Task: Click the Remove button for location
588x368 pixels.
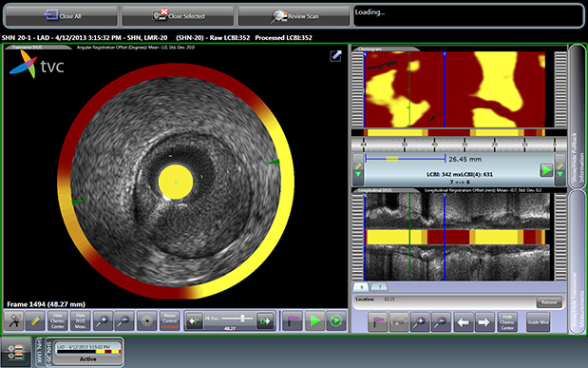Action: 549,301
